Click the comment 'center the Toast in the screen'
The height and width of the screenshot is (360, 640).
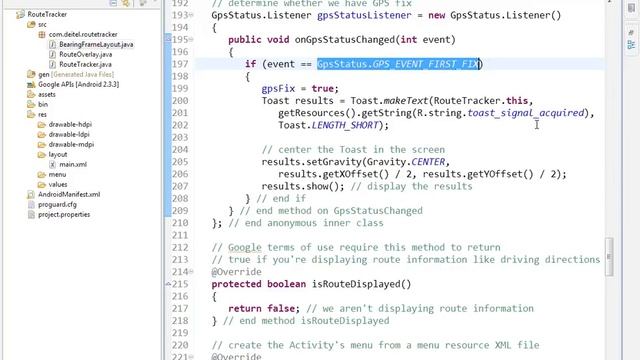353,150
